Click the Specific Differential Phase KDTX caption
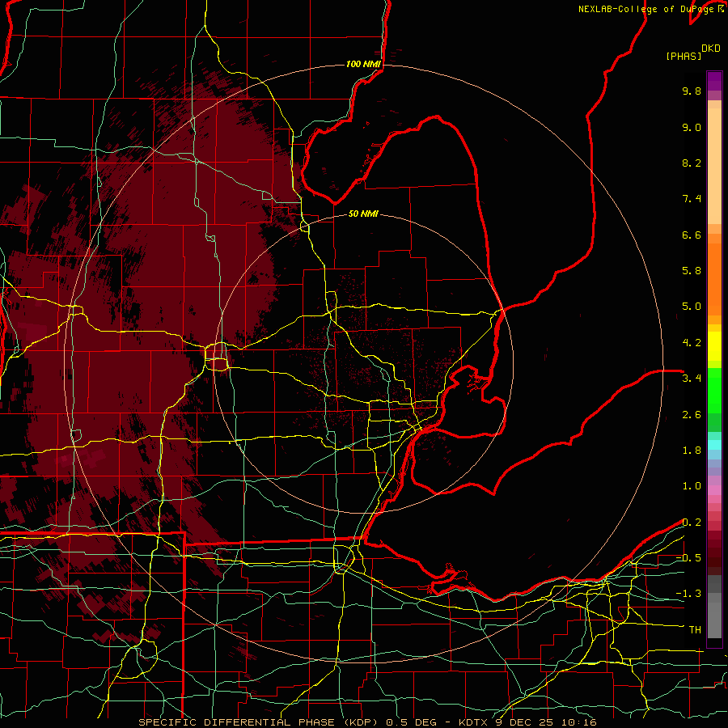 367,722
